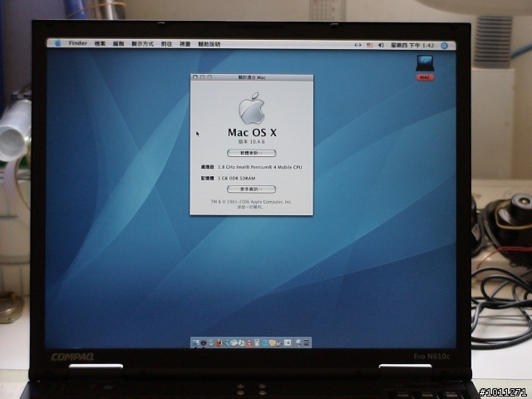This screenshot has height=399, width=532.
Task: Launch VLC cone icon in Dock
Action: click(249, 342)
